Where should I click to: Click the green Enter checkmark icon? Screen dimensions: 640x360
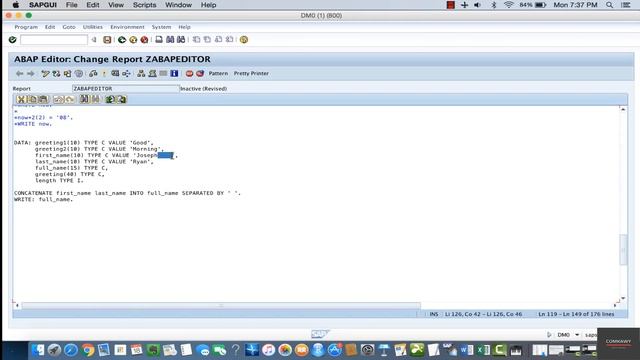tap(13, 40)
